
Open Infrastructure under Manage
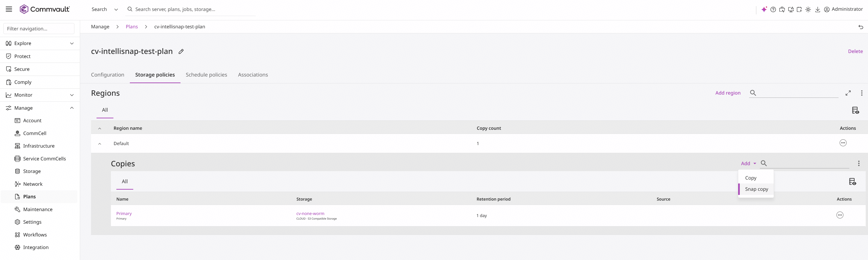point(39,146)
